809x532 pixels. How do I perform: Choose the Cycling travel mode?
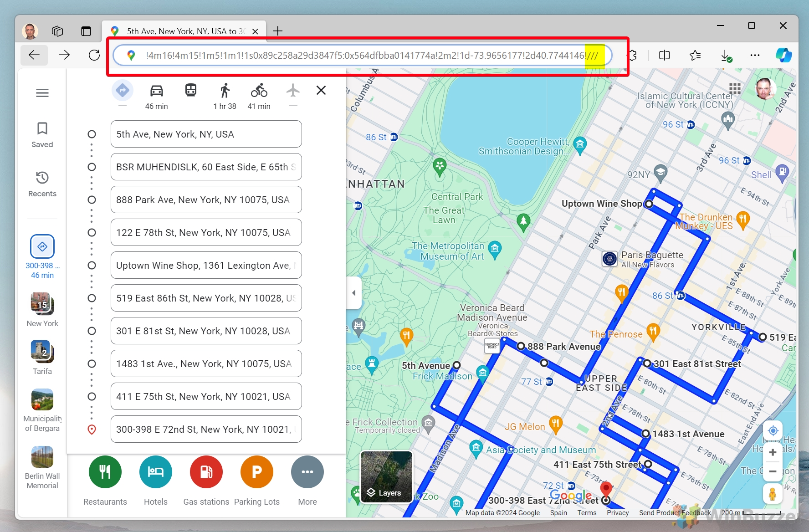click(x=259, y=90)
